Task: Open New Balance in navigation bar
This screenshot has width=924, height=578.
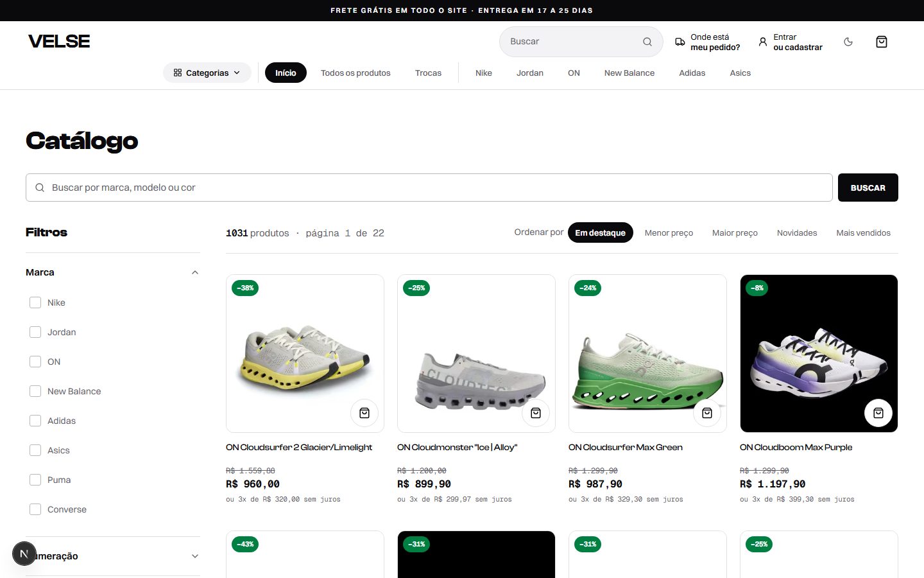Action: (x=629, y=73)
